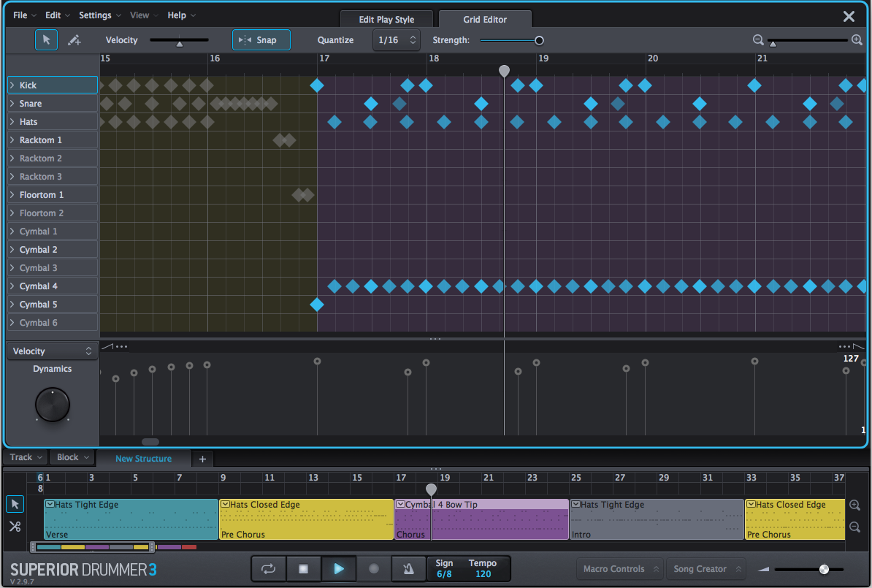872x588 pixels.
Task: Click the song track zoom in icon
Action: pyautogui.click(x=854, y=505)
